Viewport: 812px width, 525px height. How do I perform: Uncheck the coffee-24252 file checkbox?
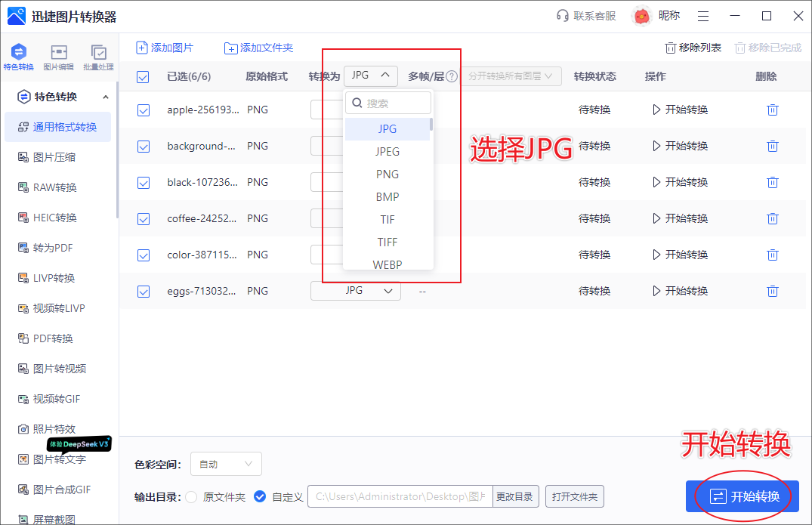pos(144,219)
